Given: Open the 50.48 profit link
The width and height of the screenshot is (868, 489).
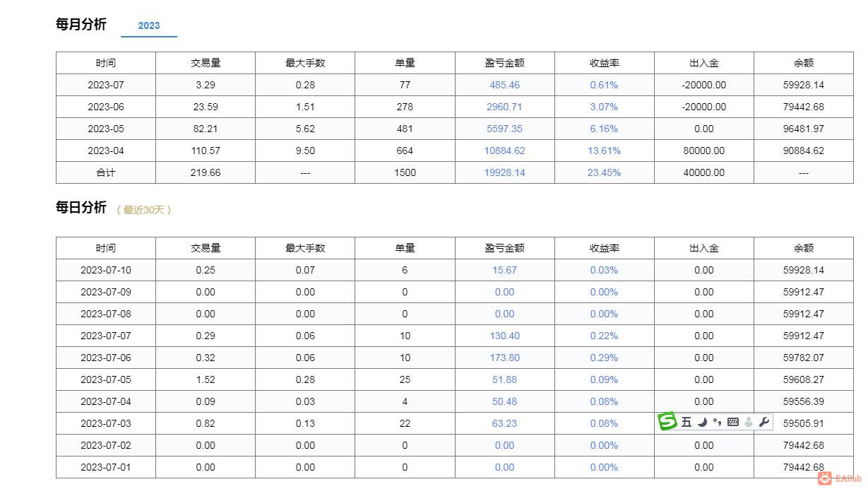Looking at the screenshot, I should [x=504, y=401].
